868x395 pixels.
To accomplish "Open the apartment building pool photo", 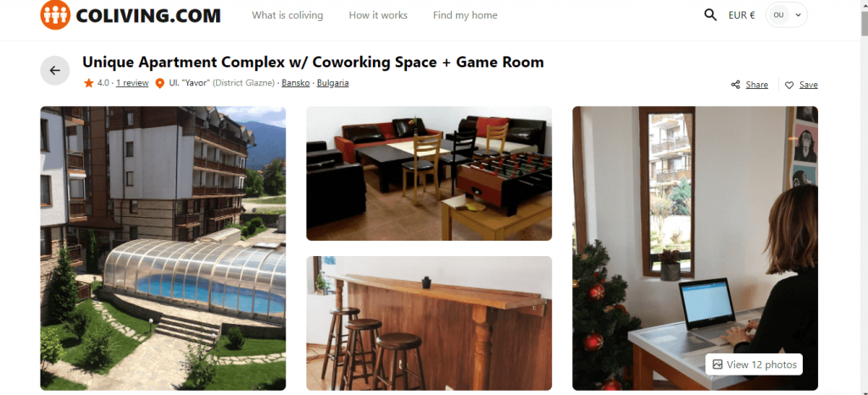I will tap(164, 248).
